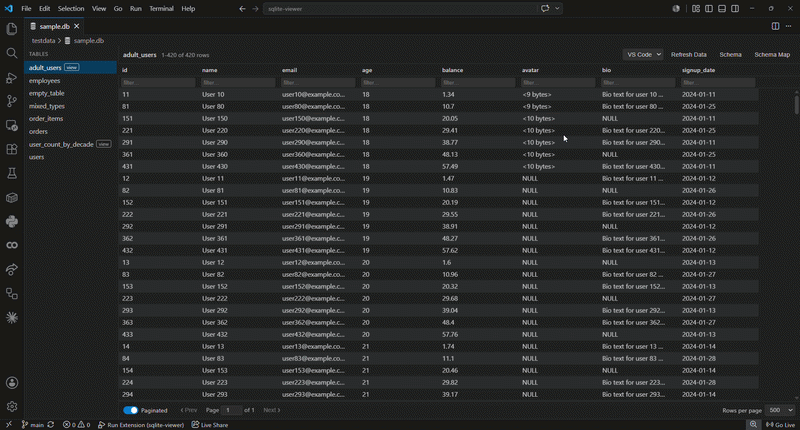Open errors and warnings status item
This screenshot has width=800, height=430.
tap(77, 425)
